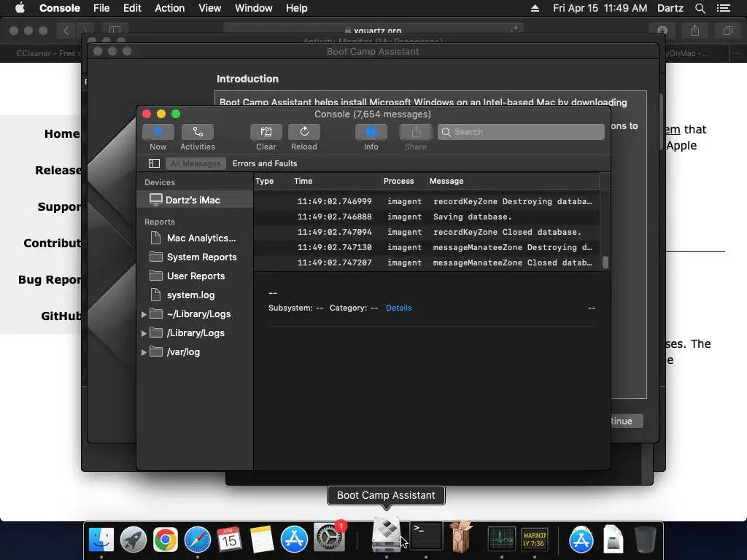Click the eject icon in menu bar

(535, 8)
